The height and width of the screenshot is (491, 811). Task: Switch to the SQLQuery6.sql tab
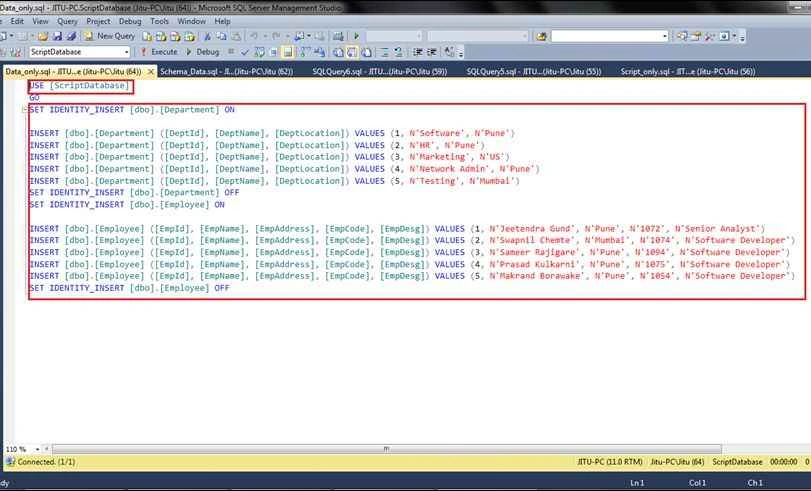[x=380, y=71]
